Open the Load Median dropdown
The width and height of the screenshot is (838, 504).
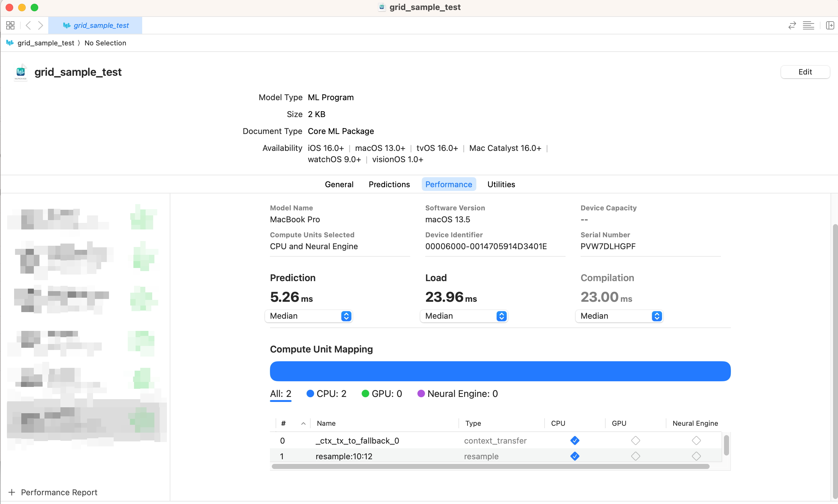tap(464, 316)
